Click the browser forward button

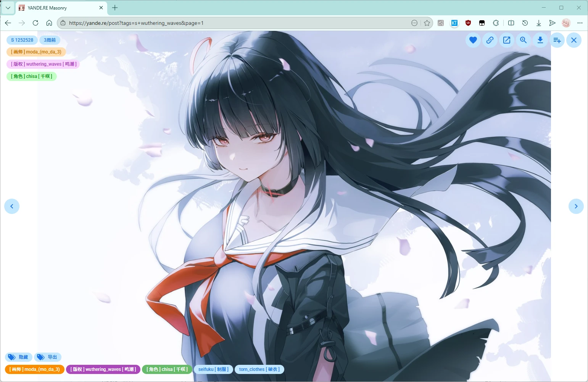click(22, 23)
